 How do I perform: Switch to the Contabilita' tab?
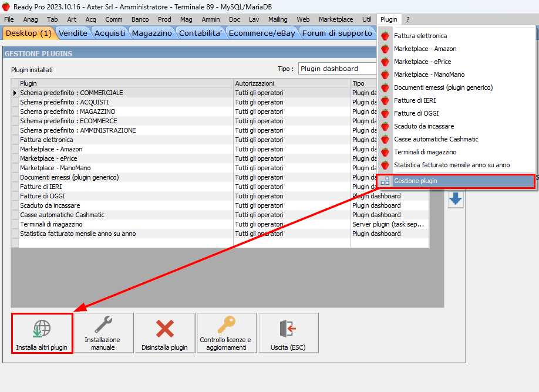[x=200, y=33]
